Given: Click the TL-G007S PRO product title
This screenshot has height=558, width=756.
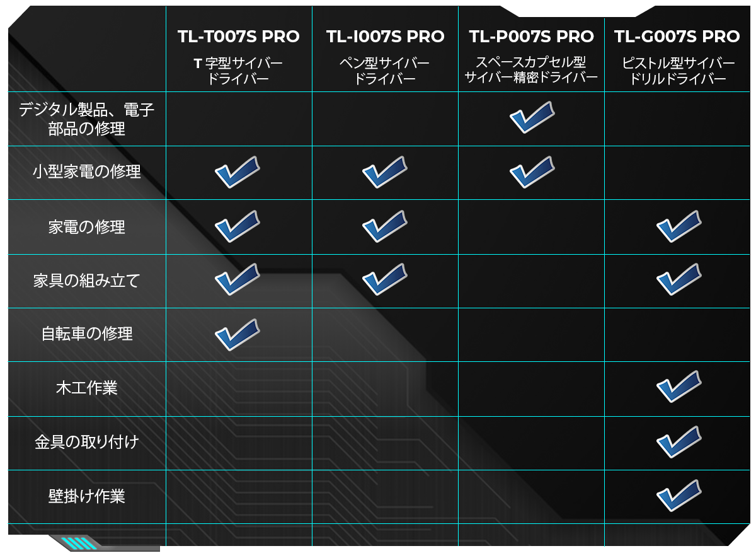Looking at the screenshot, I should coord(677,37).
